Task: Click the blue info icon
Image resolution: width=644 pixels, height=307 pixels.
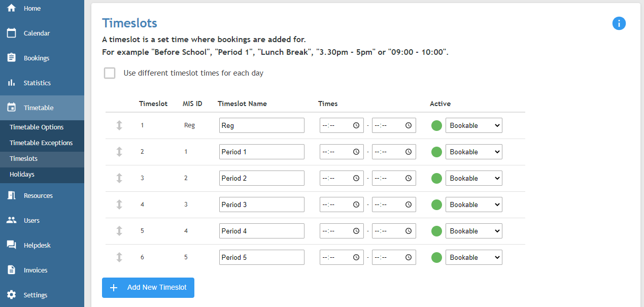Action: [x=619, y=23]
